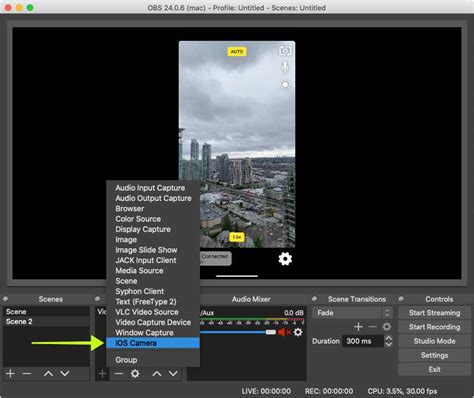
Task: Remove selected scene with minus icon
Action: pyautogui.click(x=27, y=374)
